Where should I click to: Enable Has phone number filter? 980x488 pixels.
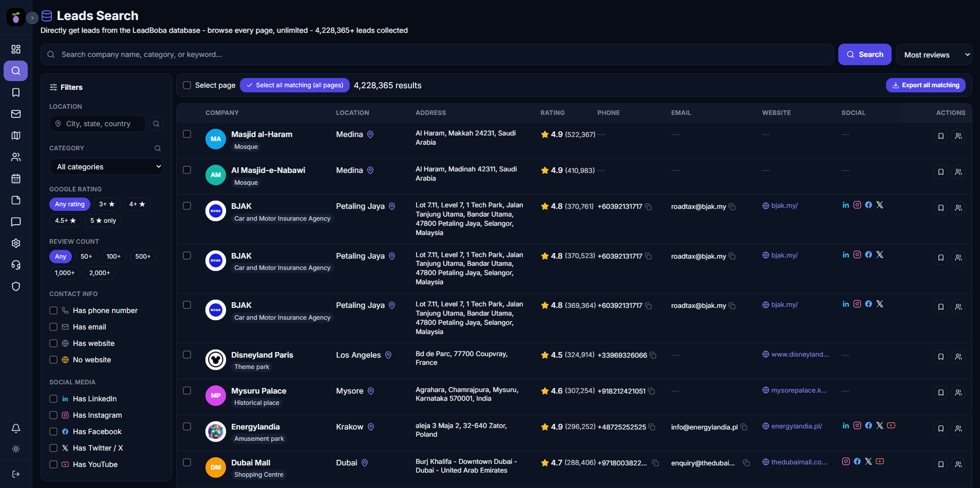click(x=53, y=310)
